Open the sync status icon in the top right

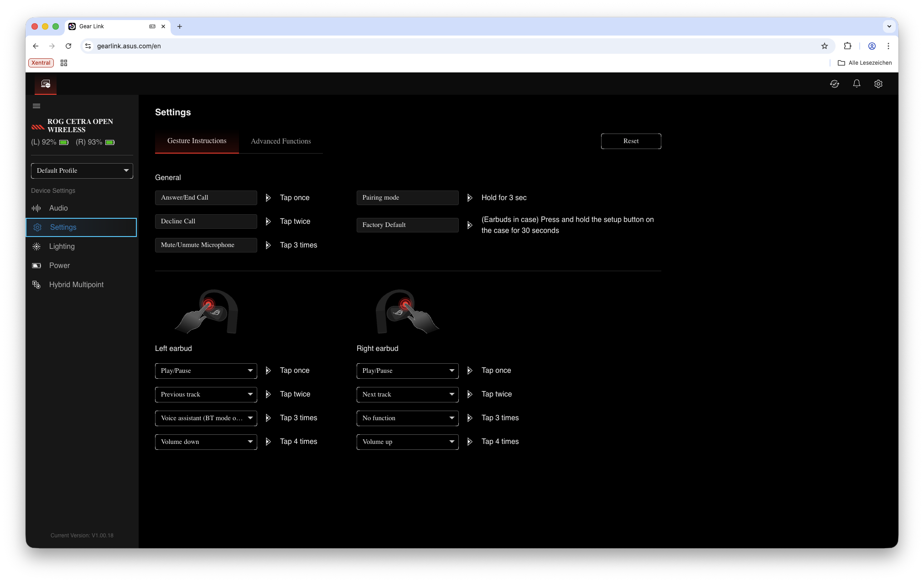pos(834,84)
